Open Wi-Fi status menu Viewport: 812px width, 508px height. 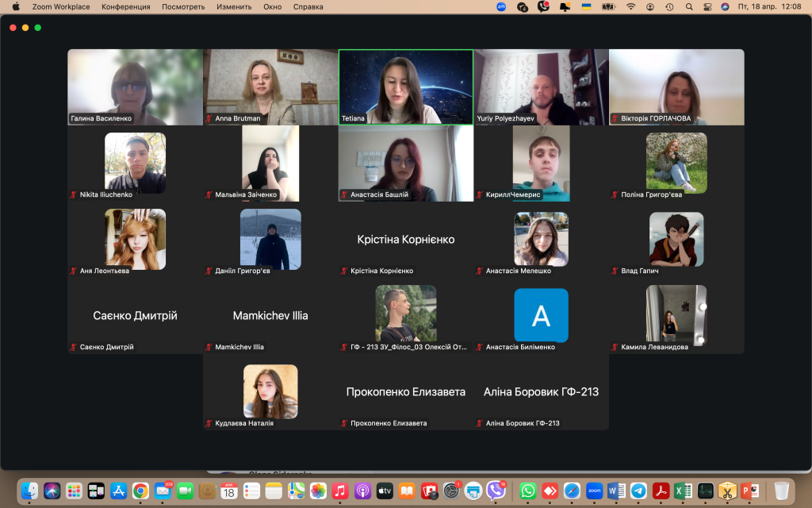click(630, 6)
